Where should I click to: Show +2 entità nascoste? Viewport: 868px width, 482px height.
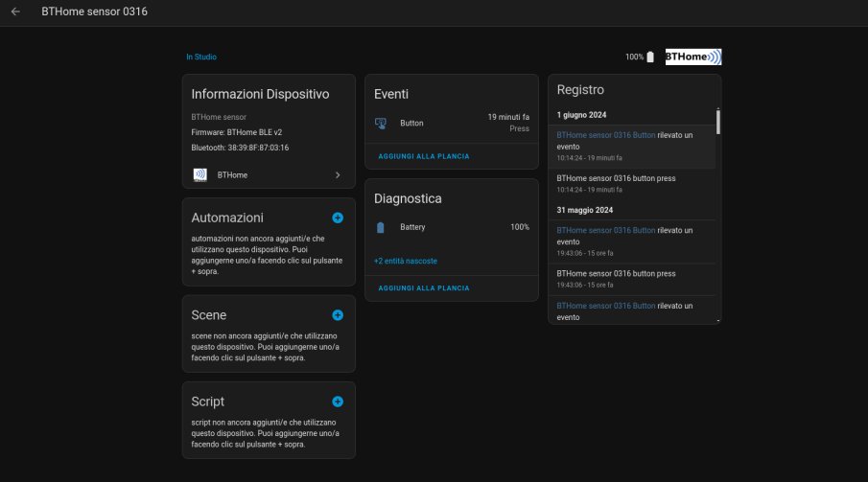point(406,262)
